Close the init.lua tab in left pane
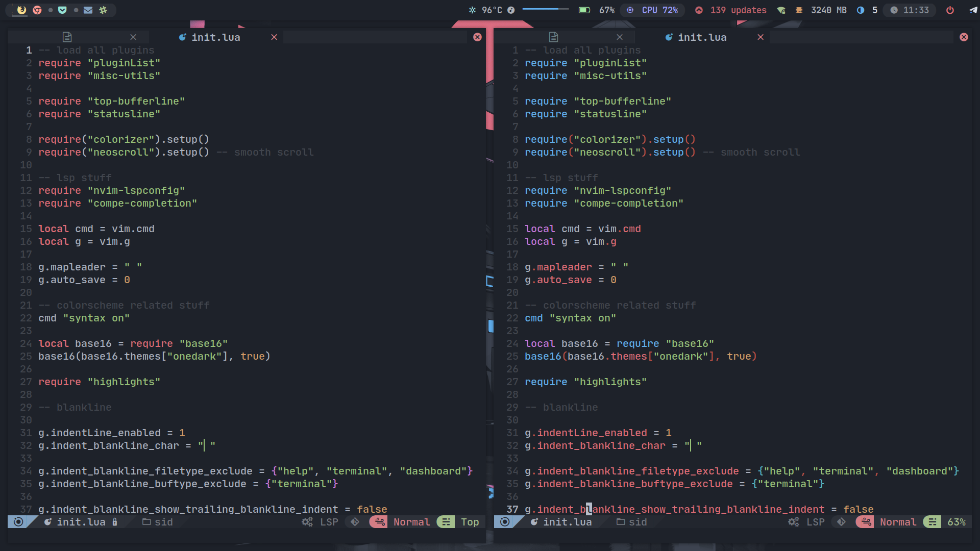The height and width of the screenshot is (551, 980). point(274,37)
